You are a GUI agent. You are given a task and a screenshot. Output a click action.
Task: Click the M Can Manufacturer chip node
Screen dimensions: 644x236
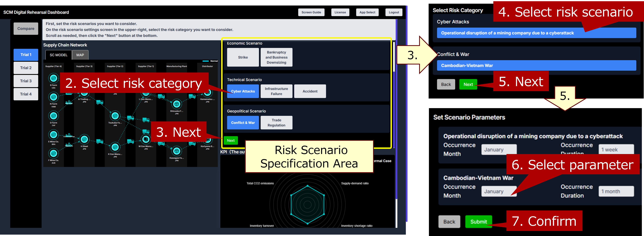pyautogui.click(x=146, y=139)
